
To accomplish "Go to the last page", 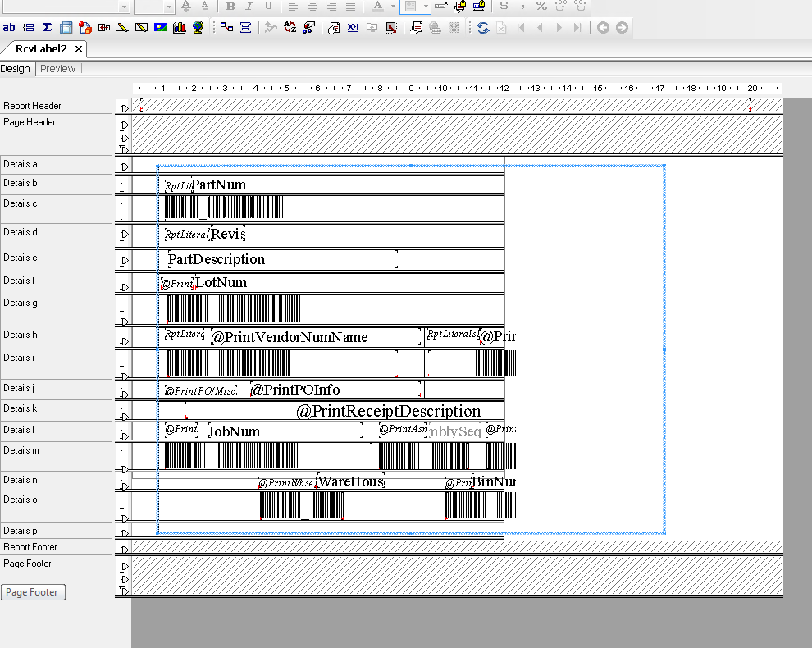I will coord(577,27).
